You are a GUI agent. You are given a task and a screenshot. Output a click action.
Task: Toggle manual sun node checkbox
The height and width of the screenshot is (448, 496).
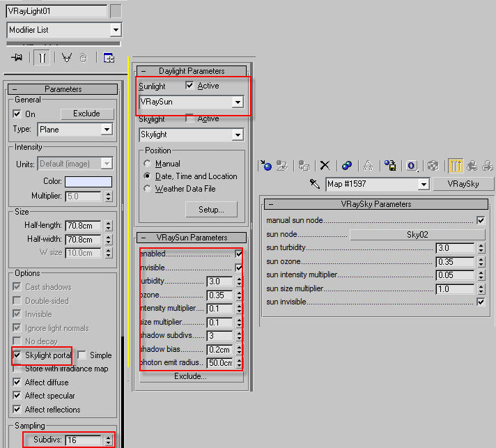(481, 220)
